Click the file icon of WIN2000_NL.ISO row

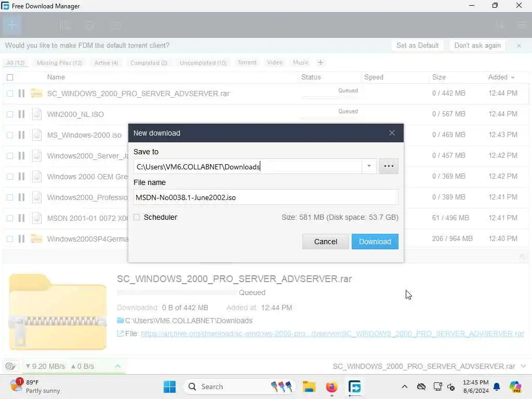coord(37,114)
